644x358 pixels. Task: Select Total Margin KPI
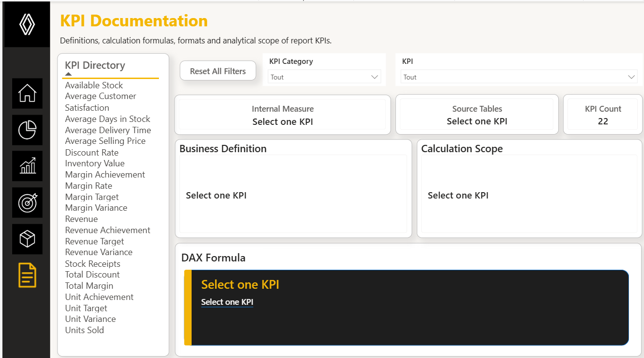(89, 286)
